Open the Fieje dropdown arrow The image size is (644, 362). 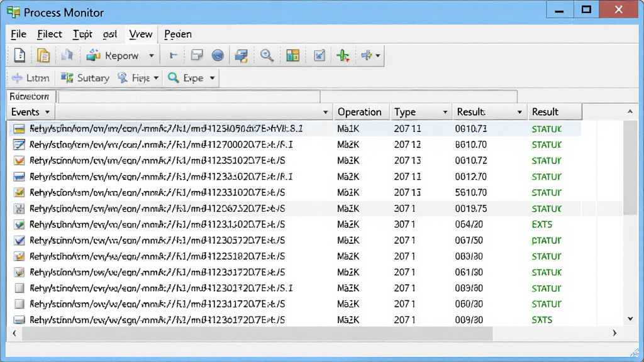(156, 78)
